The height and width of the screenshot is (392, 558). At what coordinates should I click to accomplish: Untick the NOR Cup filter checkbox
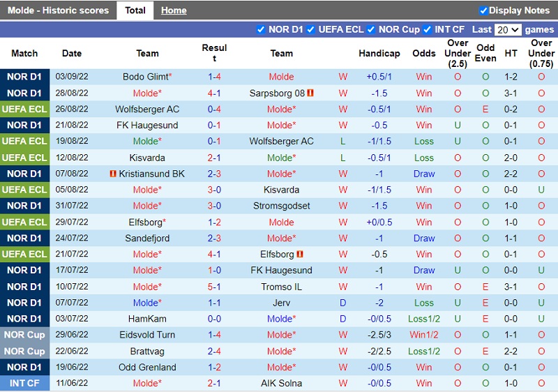(371, 29)
